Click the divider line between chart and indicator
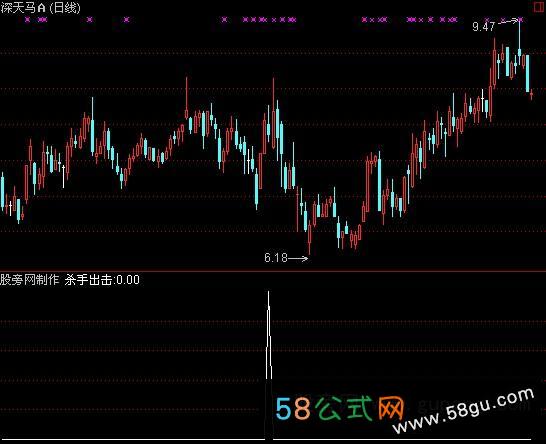Viewport: 546px width, 444px height. [273, 271]
